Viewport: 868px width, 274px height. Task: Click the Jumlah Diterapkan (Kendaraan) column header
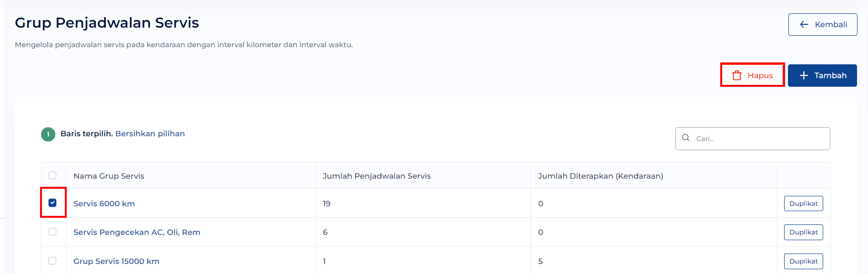tap(601, 176)
